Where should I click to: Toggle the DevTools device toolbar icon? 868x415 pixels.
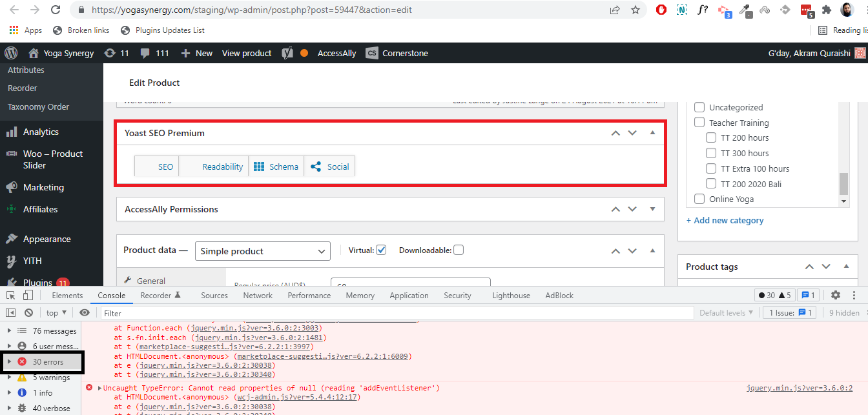point(28,295)
